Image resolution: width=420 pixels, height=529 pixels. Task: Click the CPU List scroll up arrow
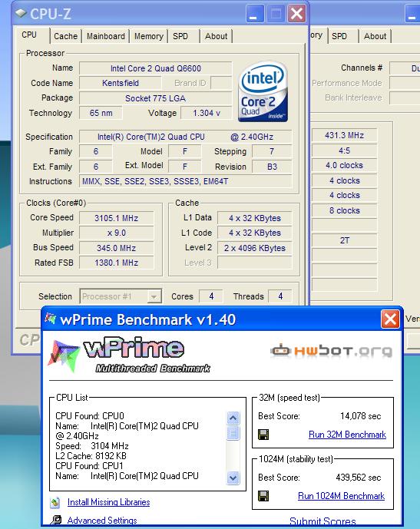tap(233, 418)
